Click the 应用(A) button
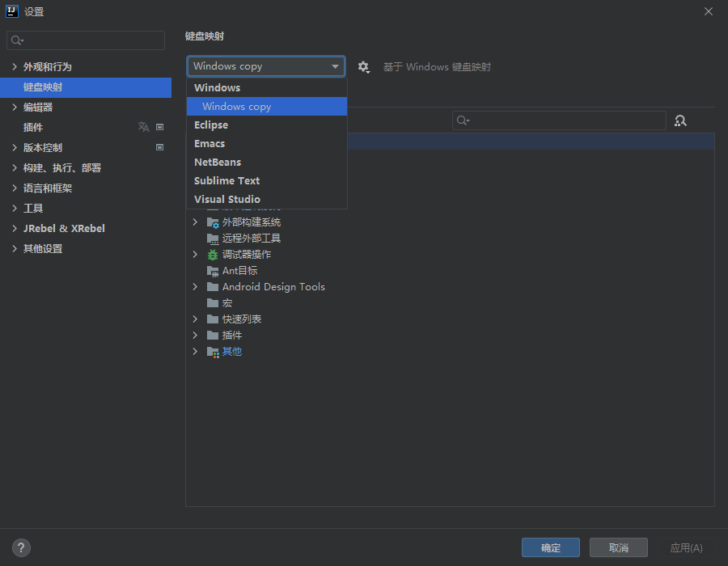728x566 pixels. coord(686,547)
